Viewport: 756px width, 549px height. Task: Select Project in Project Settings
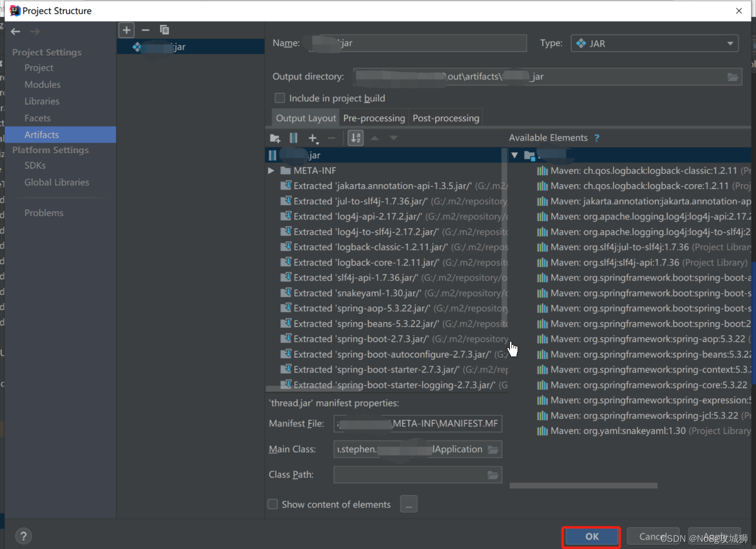pyautogui.click(x=39, y=68)
